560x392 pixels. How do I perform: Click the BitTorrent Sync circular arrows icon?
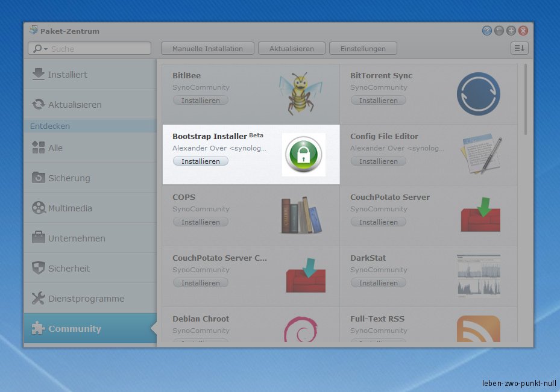478,94
